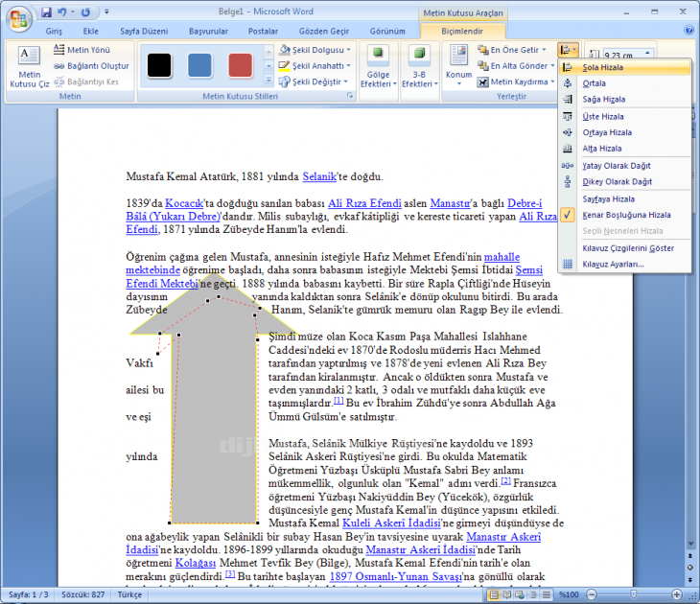The image size is (700, 604).
Task: Click Metin Yönü text direction button
Action: [x=82, y=50]
